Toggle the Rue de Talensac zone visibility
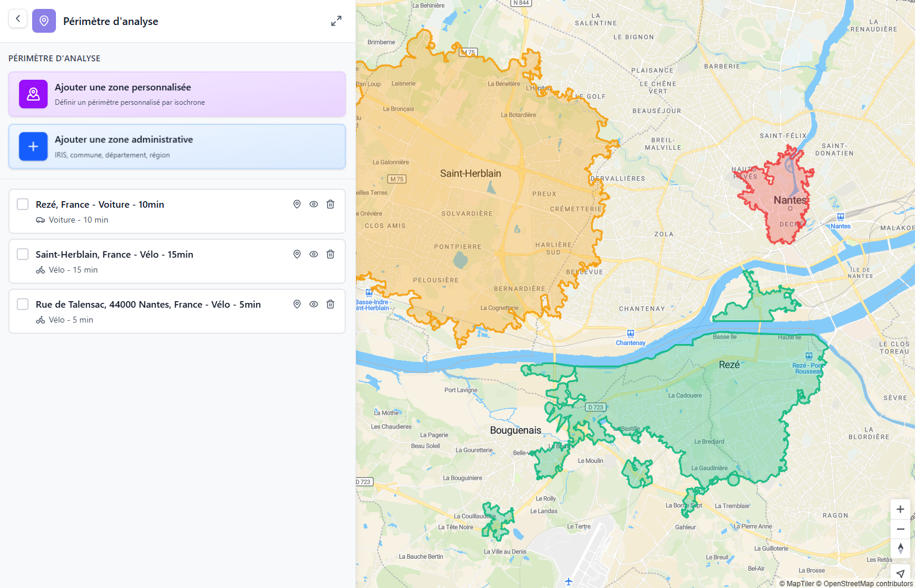Image resolution: width=915 pixels, height=588 pixels. pyautogui.click(x=314, y=304)
